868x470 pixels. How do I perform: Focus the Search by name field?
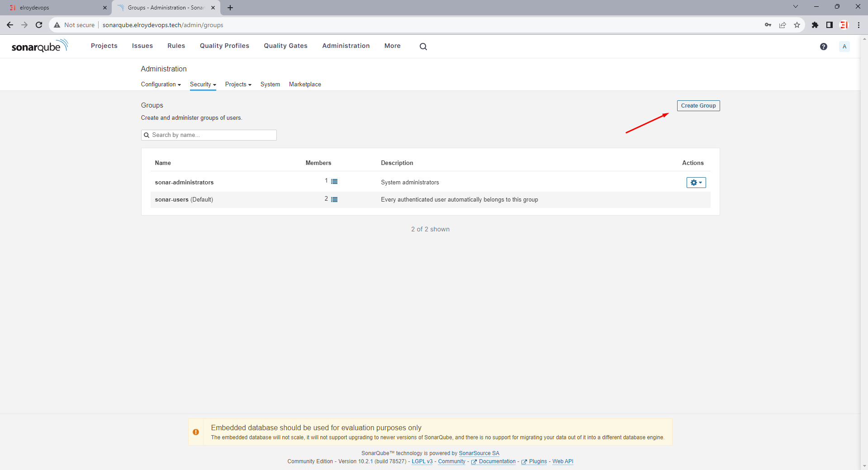[x=209, y=135]
